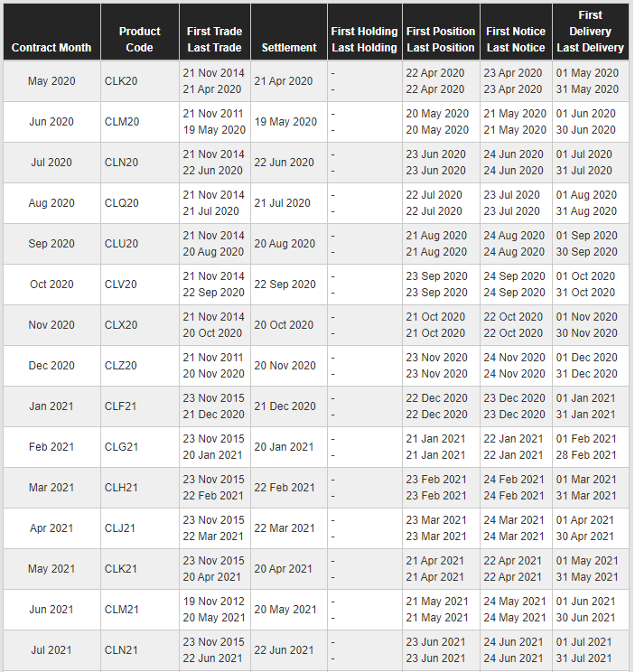Select the Oct 2020 contract month row
The height and width of the screenshot is (672, 635).
[51, 285]
